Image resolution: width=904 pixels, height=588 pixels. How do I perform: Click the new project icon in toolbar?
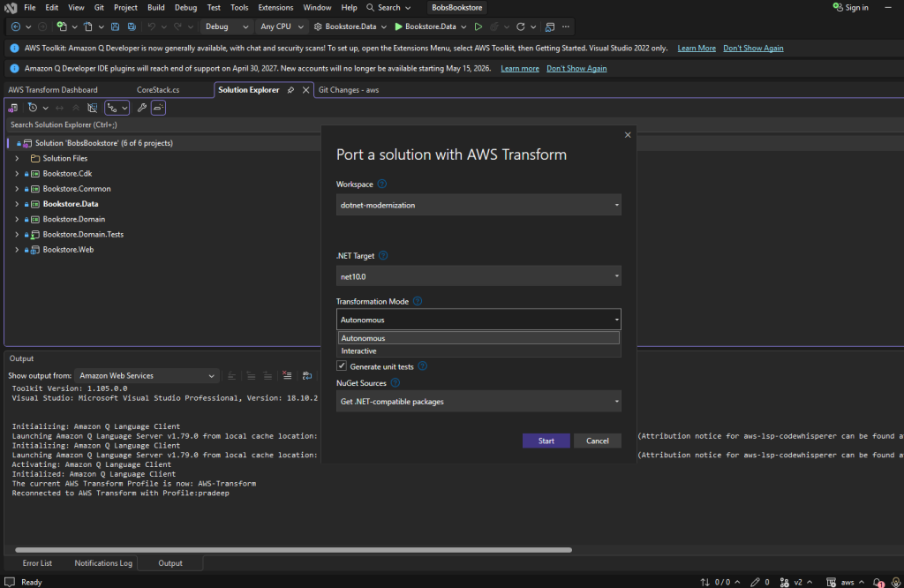click(61, 26)
